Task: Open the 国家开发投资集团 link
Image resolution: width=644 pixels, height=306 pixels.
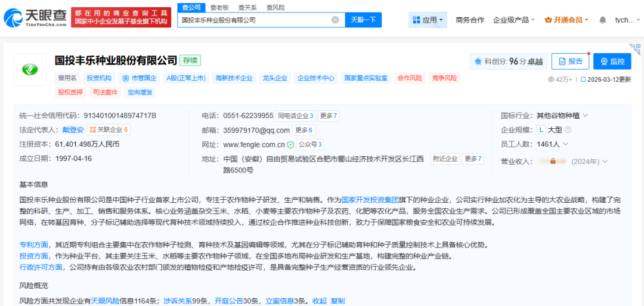Action: tap(370, 200)
